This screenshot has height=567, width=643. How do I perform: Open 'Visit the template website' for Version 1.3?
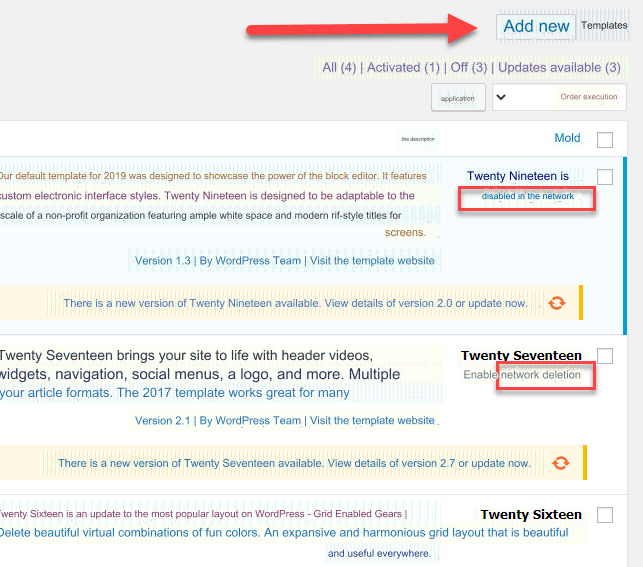[x=372, y=261]
